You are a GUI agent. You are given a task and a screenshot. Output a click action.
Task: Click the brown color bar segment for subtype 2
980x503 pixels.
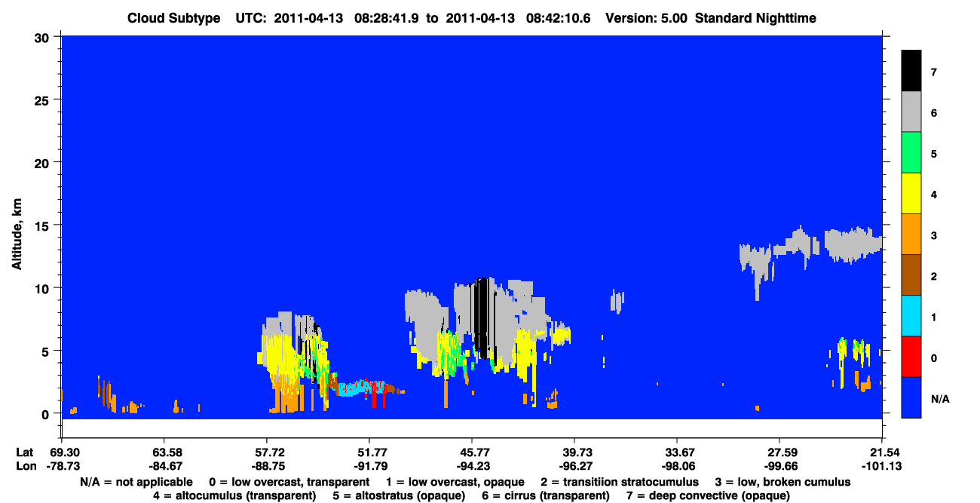pos(911,275)
